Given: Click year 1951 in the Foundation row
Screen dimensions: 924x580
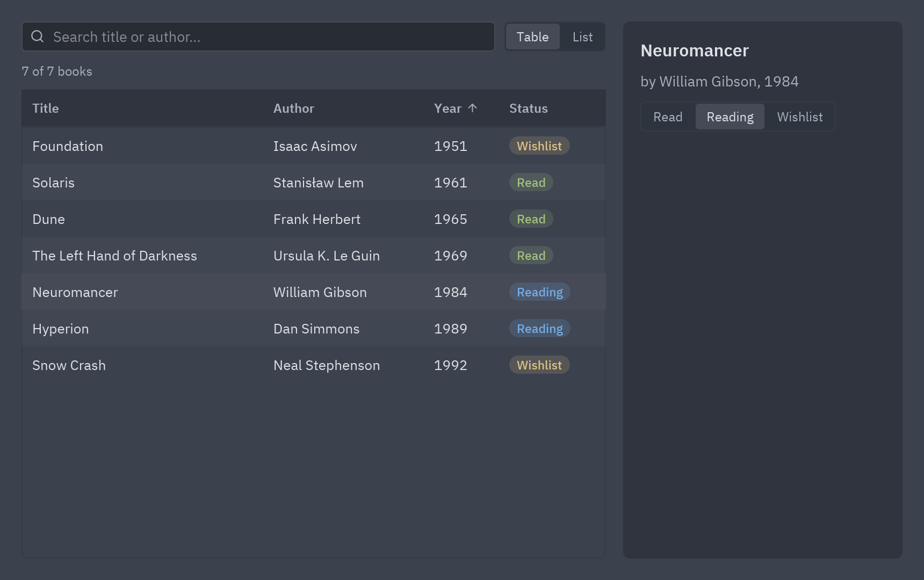Looking at the screenshot, I should [451, 146].
